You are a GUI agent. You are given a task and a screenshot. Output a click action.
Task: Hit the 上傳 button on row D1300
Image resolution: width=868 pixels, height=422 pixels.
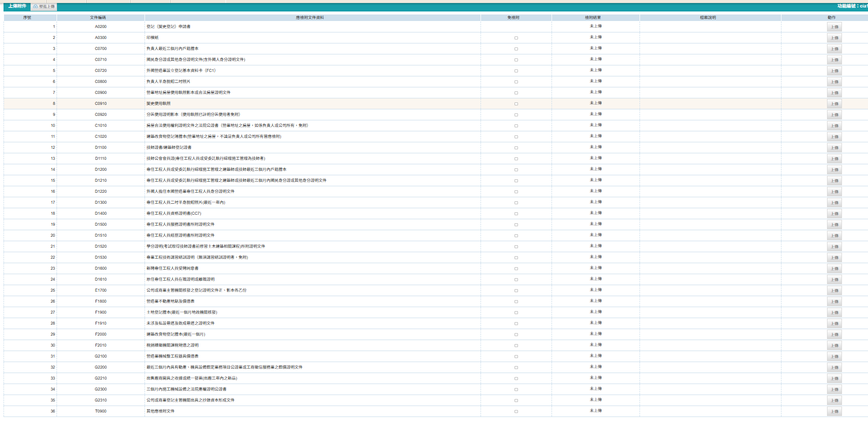click(x=834, y=203)
